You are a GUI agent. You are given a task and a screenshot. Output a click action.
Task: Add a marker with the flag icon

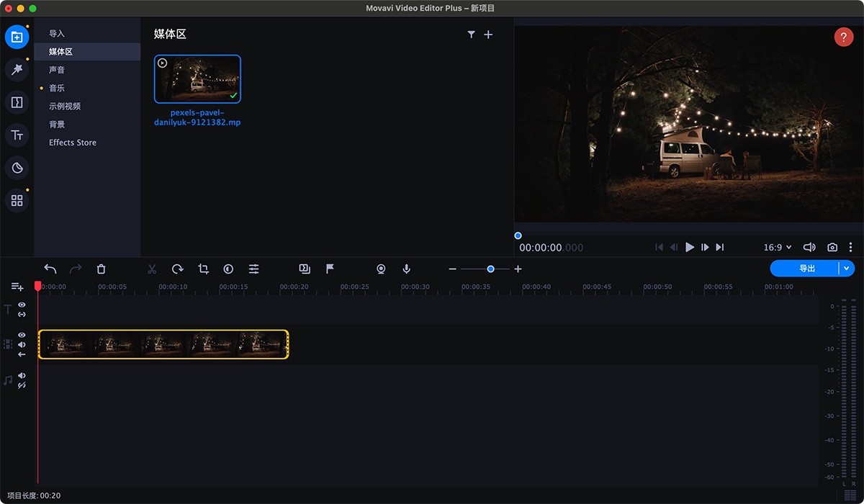coord(330,269)
